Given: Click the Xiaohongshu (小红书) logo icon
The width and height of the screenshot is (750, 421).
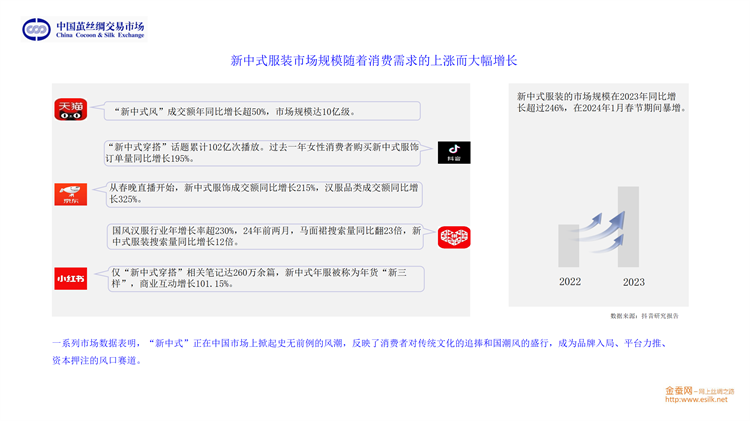Looking at the screenshot, I should click(71, 279).
